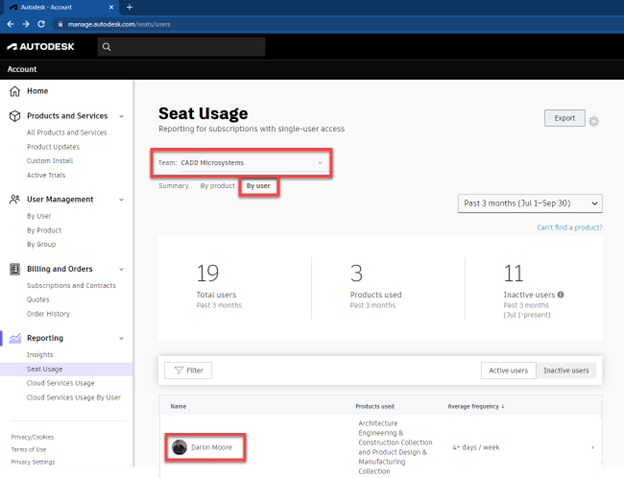Switch to the Summary tab
This screenshot has width=624, height=478.
click(x=173, y=186)
